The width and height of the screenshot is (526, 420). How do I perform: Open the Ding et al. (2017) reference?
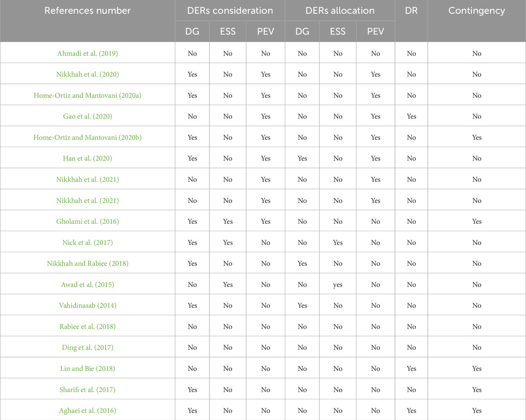pyautogui.click(x=88, y=347)
